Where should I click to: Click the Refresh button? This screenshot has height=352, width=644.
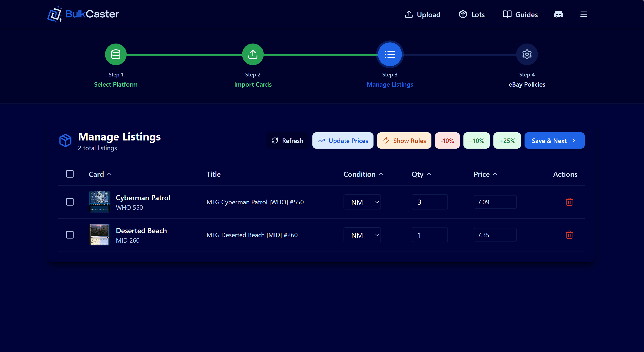tap(287, 140)
